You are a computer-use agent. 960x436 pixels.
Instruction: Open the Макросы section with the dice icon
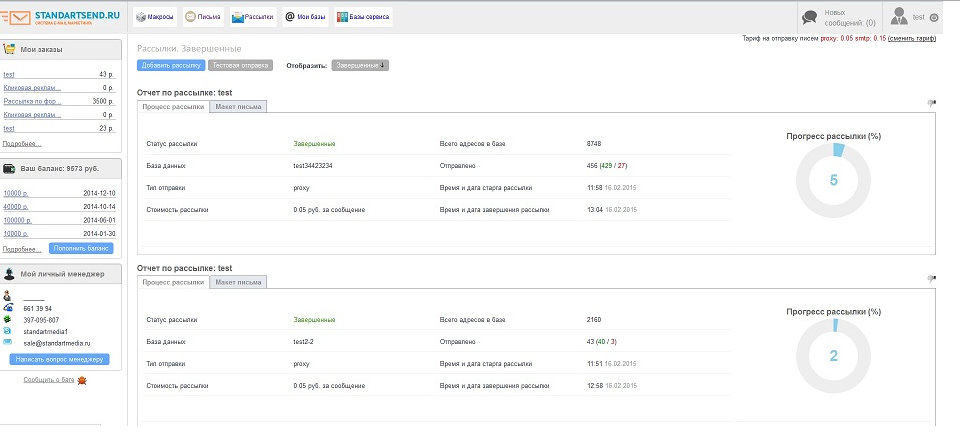(x=155, y=17)
